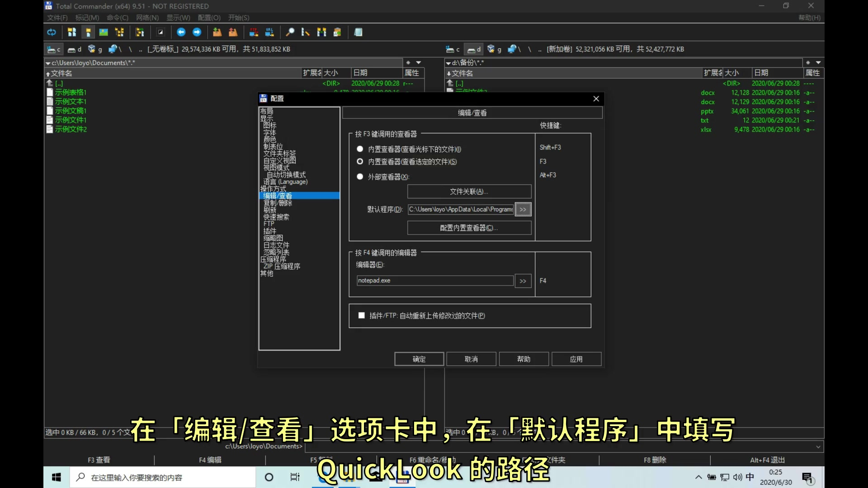Open command line history dropdown arrow
868x488 pixels.
click(818, 447)
